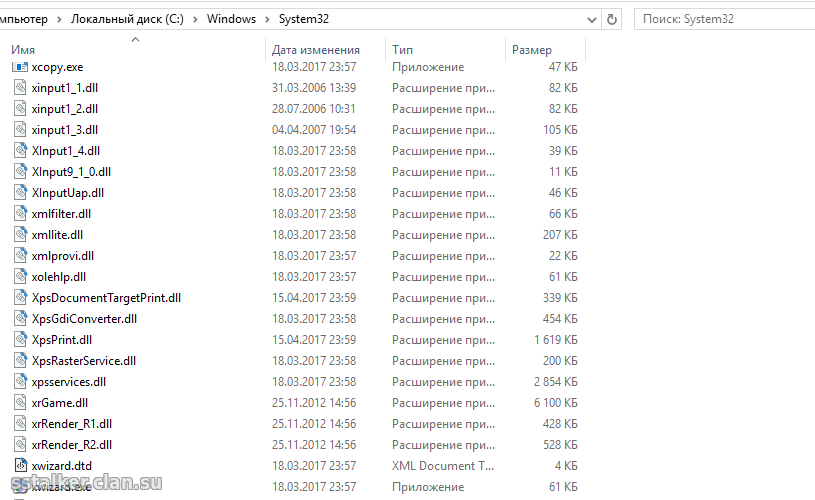Viewport: 815px width, 500px height.
Task: Click the xmllite.dll file icon
Action: pyautogui.click(x=20, y=234)
